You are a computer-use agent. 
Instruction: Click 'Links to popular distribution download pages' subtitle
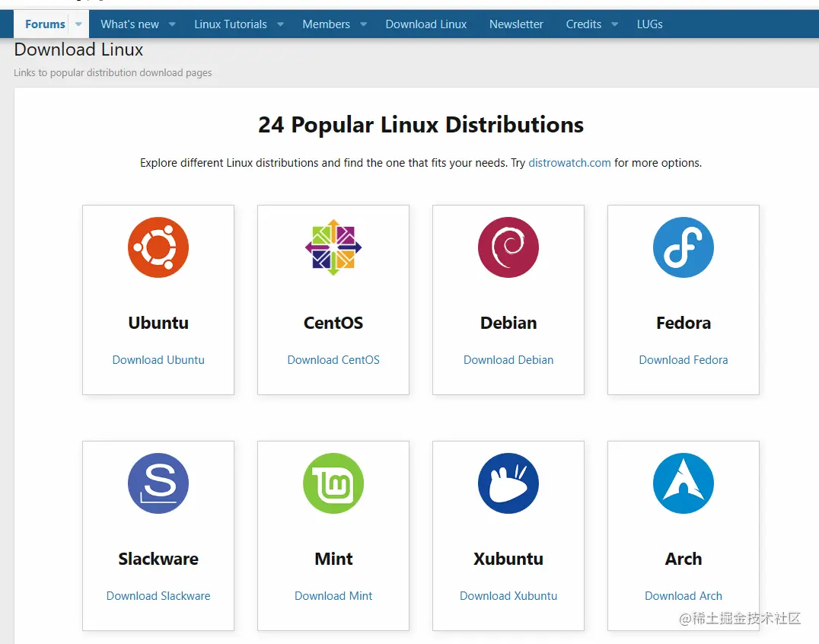tap(113, 72)
